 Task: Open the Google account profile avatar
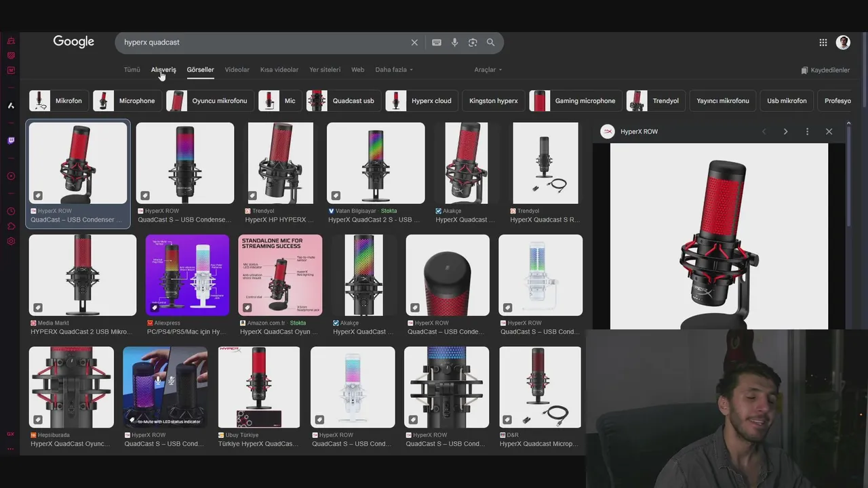coord(843,42)
